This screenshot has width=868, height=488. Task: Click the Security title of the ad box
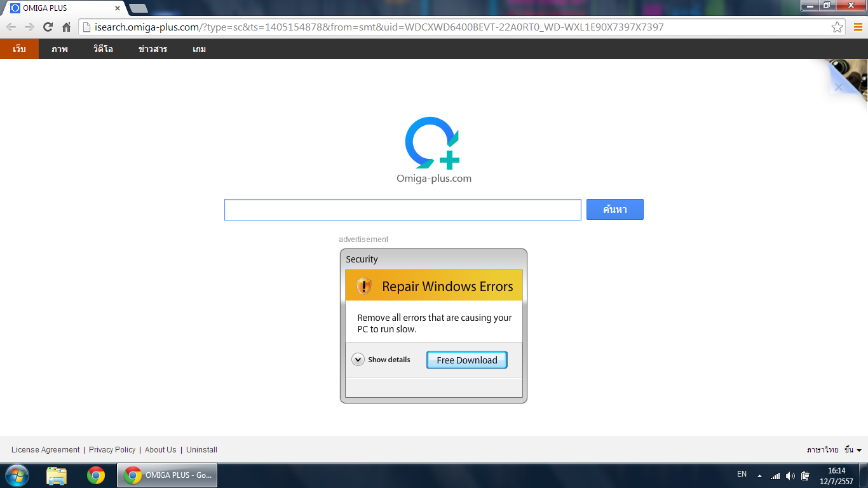coord(362,259)
